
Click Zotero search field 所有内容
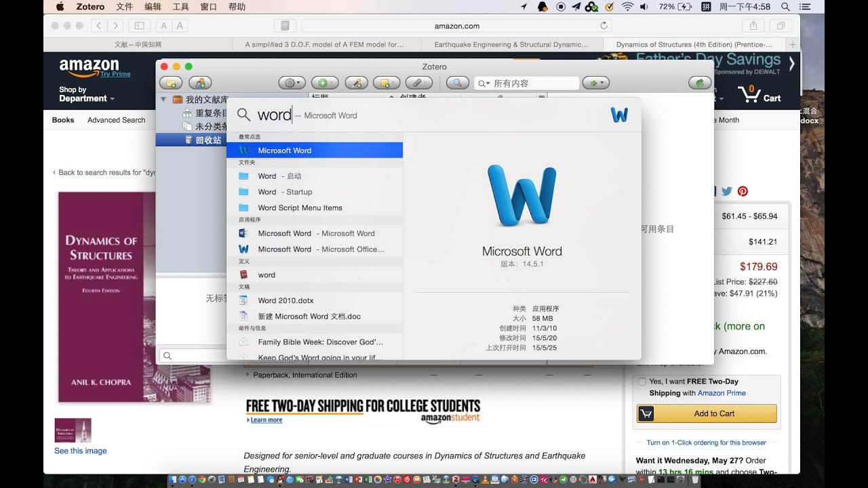[527, 83]
